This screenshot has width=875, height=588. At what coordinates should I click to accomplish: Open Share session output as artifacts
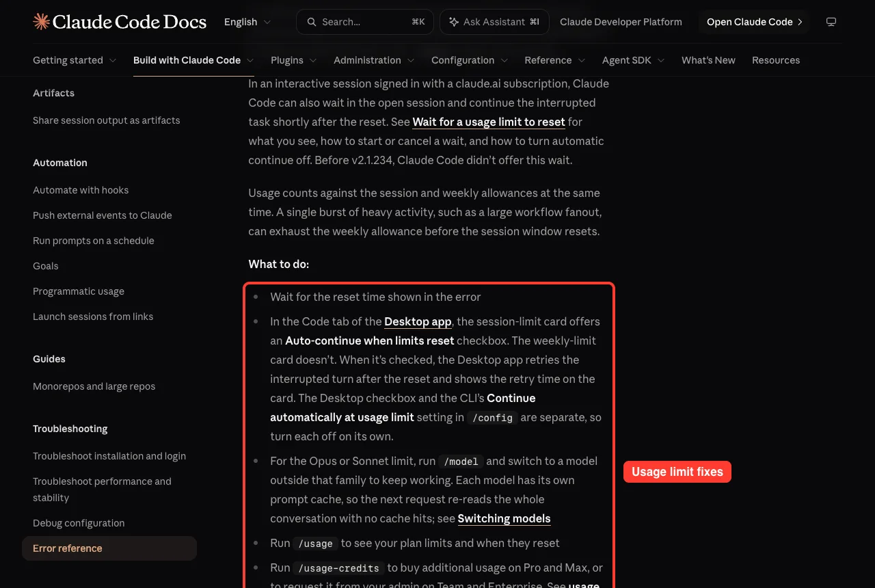[107, 120]
